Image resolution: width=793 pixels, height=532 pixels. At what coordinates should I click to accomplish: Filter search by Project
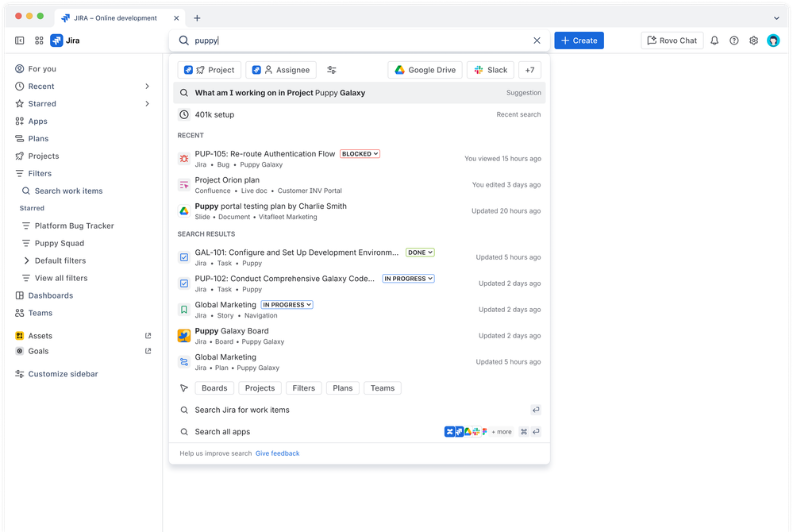tap(210, 70)
